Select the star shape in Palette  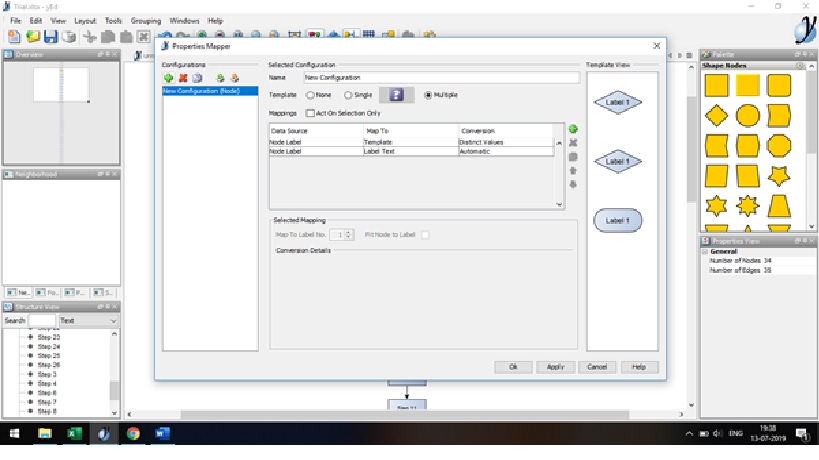pos(779,176)
